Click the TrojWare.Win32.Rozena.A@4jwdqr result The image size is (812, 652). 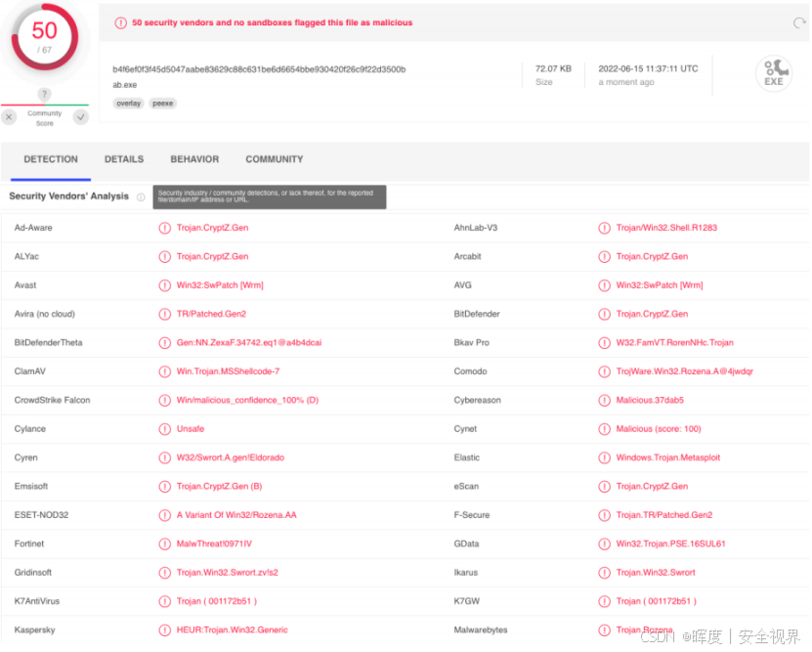click(685, 371)
